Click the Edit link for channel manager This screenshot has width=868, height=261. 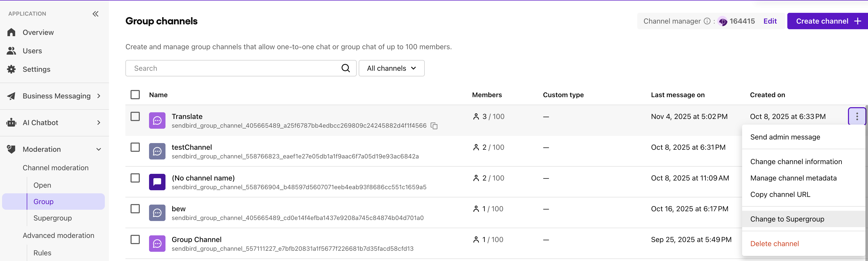[770, 21]
